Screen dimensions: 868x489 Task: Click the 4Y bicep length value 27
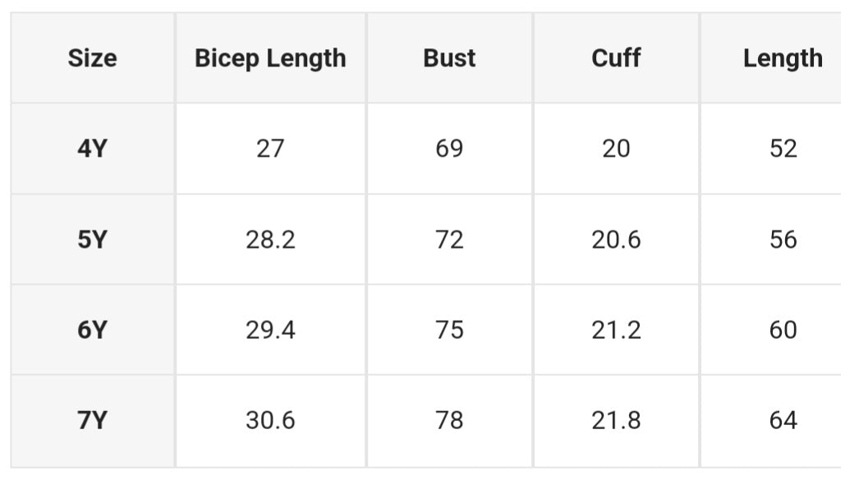[x=270, y=149]
